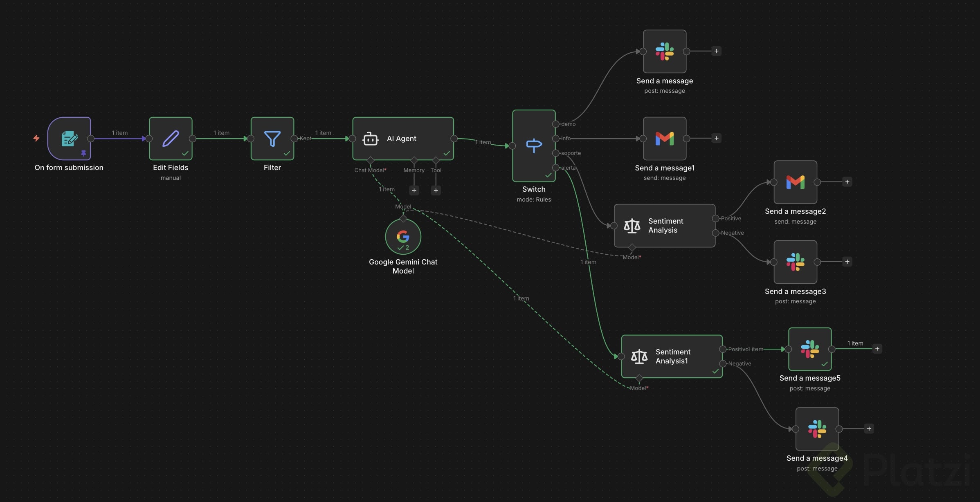This screenshot has height=502, width=980.
Task: Select the On form submission trigger node
Action: pyautogui.click(x=69, y=139)
